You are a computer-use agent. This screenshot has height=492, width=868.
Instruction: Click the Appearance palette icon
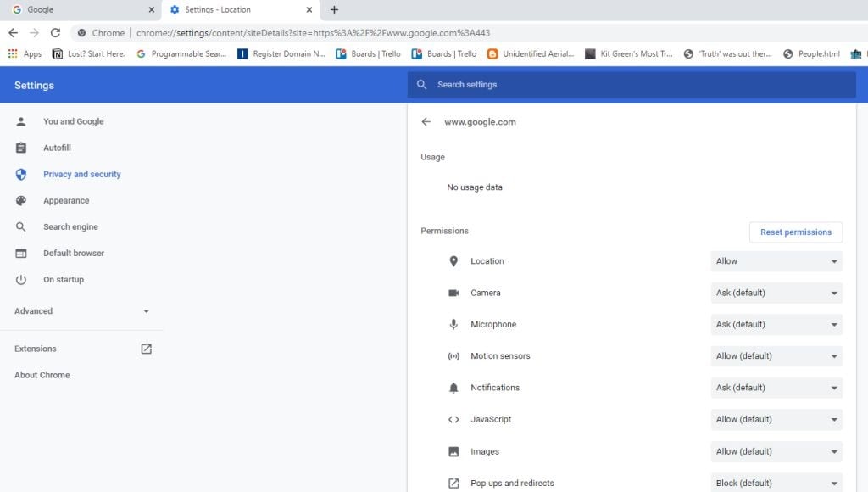pyautogui.click(x=21, y=200)
